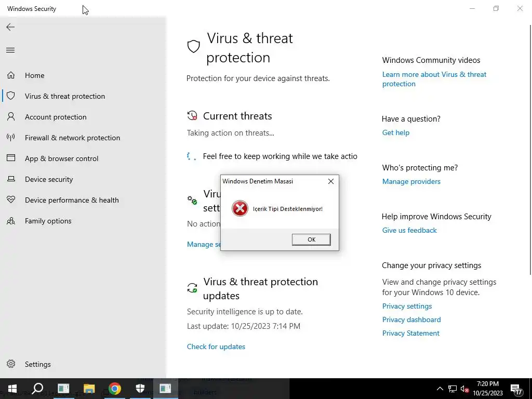This screenshot has height=399, width=532.
Task: Open the notification center icon
Action: point(516,390)
